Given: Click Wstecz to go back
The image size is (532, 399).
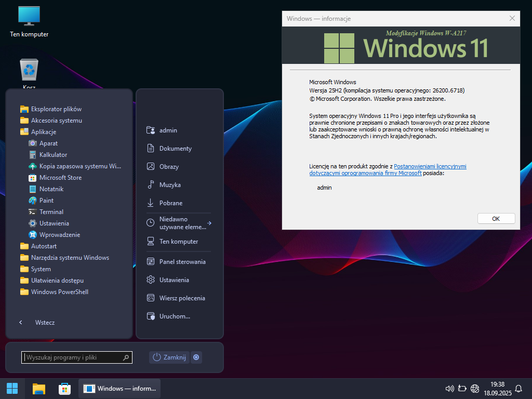Looking at the screenshot, I should pyautogui.click(x=45, y=323).
